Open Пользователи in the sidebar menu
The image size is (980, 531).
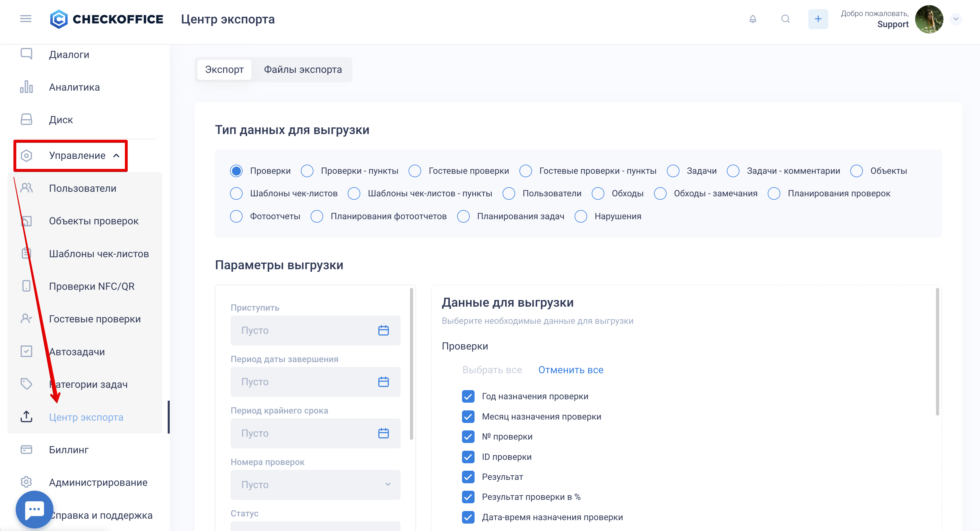point(83,188)
